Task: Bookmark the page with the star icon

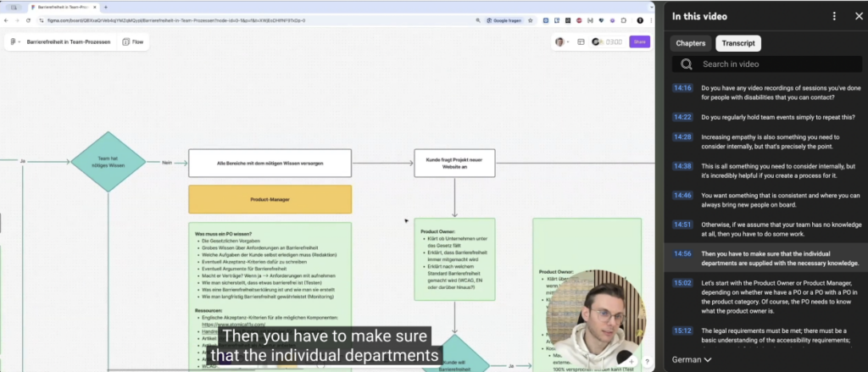Action: [531, 20]
